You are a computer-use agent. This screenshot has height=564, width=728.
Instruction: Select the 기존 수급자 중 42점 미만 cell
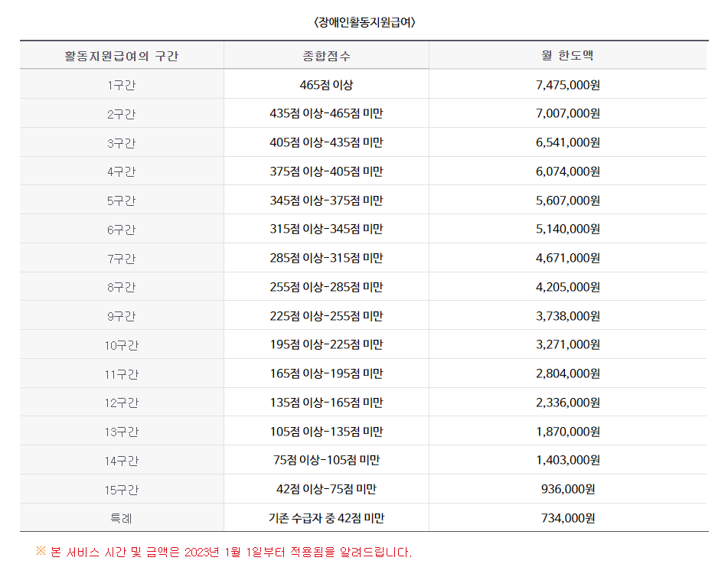pos(325,517)
